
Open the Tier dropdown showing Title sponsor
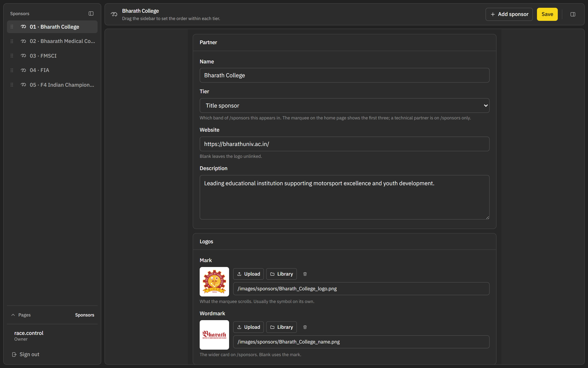click(x=344, y=106)
